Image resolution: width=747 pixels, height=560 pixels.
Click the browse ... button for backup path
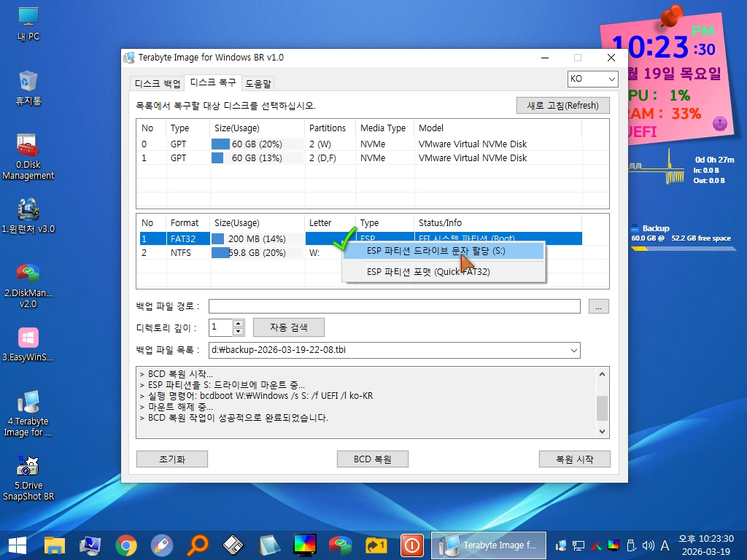click(x=599, y=307)
